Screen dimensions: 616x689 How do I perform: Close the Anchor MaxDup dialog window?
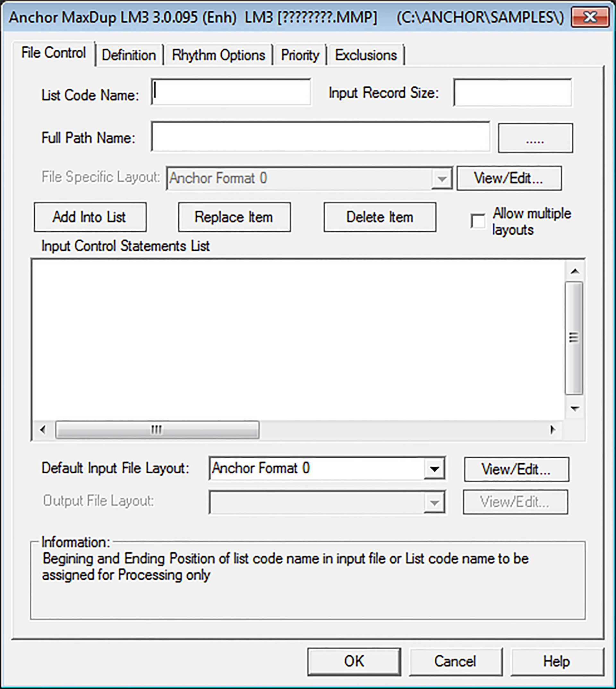pyautogui.click(x=590, y=17)
